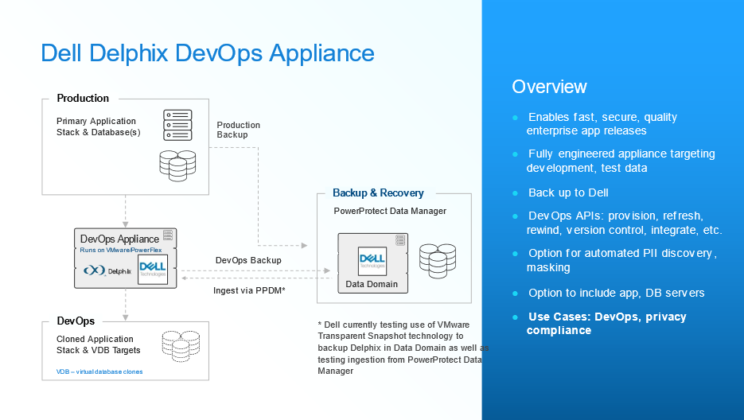Viewport: 744px width, 420px height.
Task: Click the Use Cases bold bullet text
Action: point(605,322)
